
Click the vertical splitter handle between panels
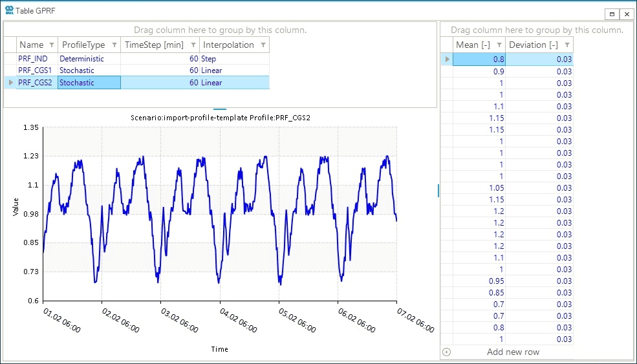[x=438, y=190]
